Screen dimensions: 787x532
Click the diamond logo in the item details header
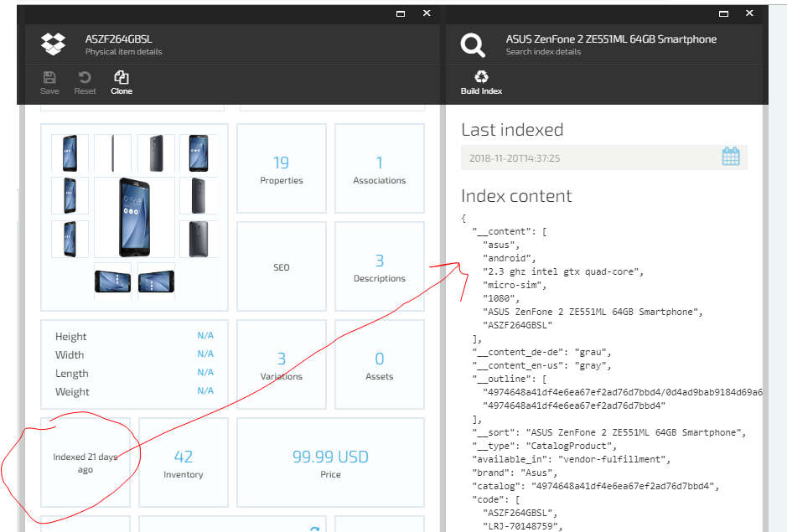pyautogui.click(x=53, y=44)
